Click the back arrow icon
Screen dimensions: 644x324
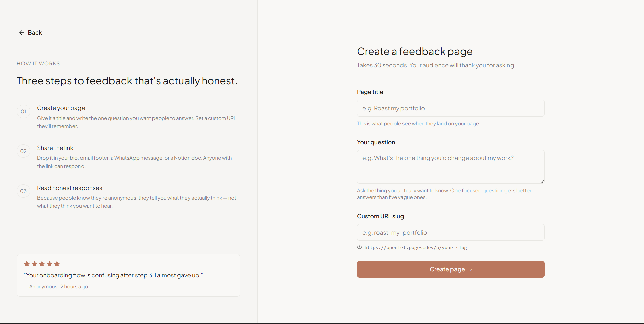pyautogui.click(x=21, y=32)
